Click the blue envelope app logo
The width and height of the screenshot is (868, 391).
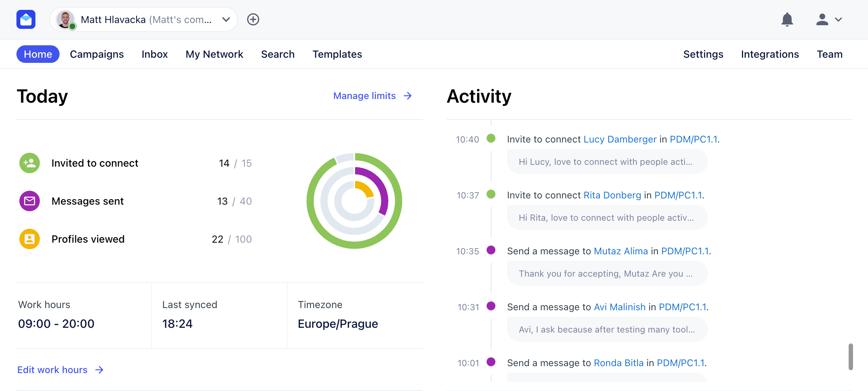[26, 19]
